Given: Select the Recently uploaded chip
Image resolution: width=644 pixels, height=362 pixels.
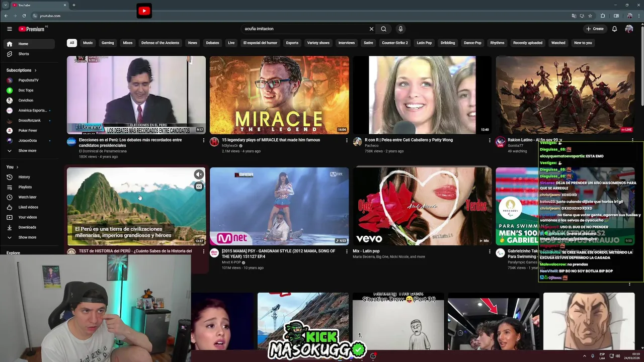Looking at the screenshot, I should coord(528,43).
